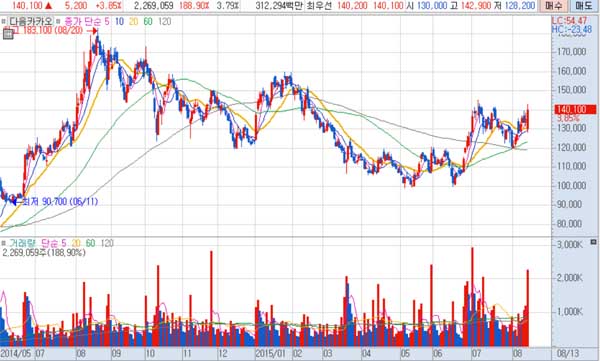Viewport: 600px width, 361px height.
Task: Click the 거래량 단순 indicator label
Action: (34, 243)
